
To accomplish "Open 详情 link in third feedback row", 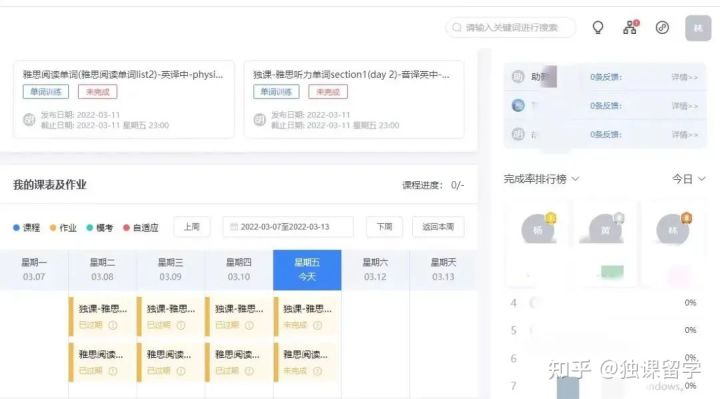I will [685, 135].
